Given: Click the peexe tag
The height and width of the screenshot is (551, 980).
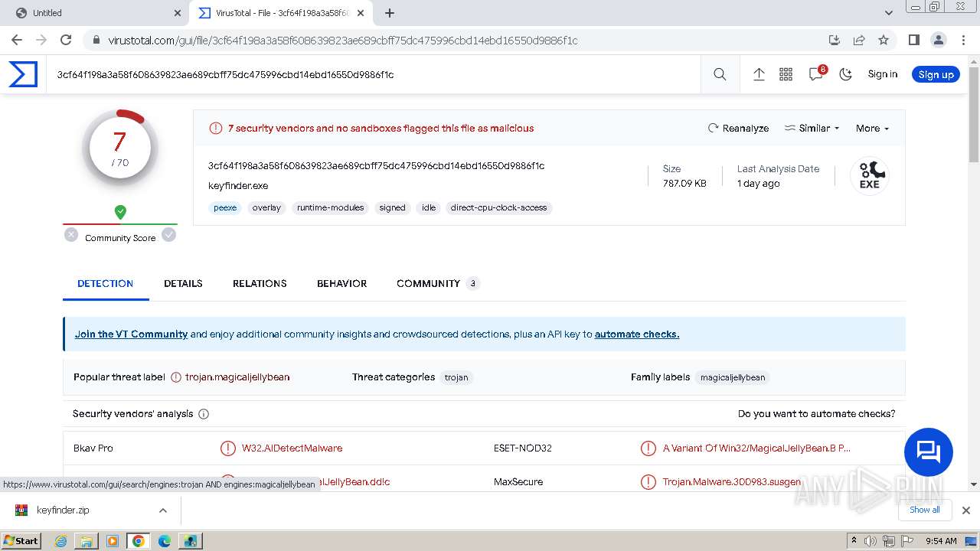Looking at the screenshot, I should tap(225, 207).
